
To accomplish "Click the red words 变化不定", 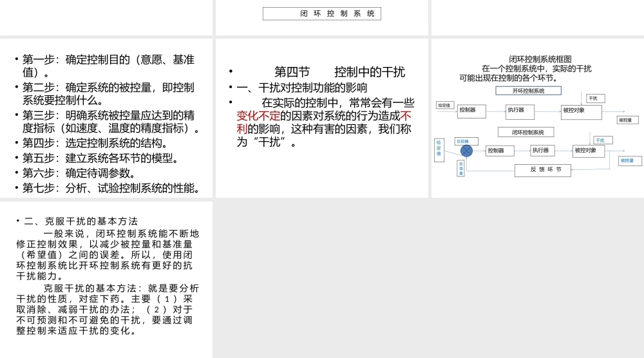I will [x=258, y=116].
